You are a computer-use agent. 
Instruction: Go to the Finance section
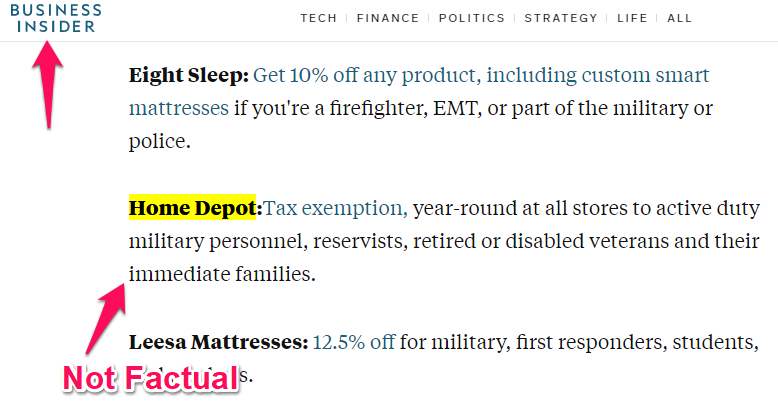pos(387,18)
